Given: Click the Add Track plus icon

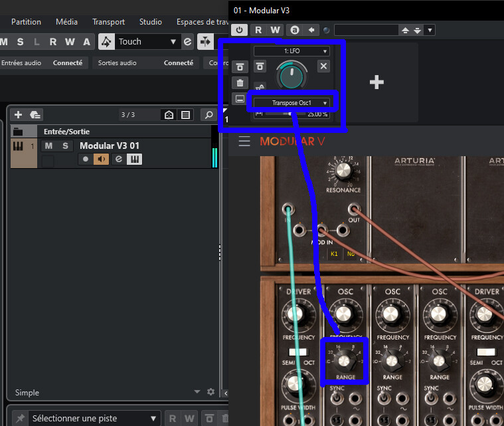Looking at the screenshot, I should click(x=19, y=114).
